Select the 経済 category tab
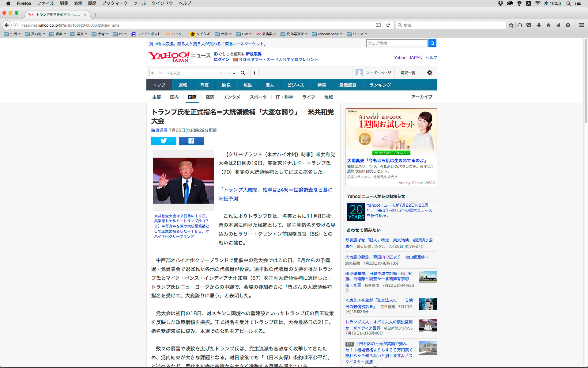The width and height of the screenshot is (588, 368). click(210, 97)
